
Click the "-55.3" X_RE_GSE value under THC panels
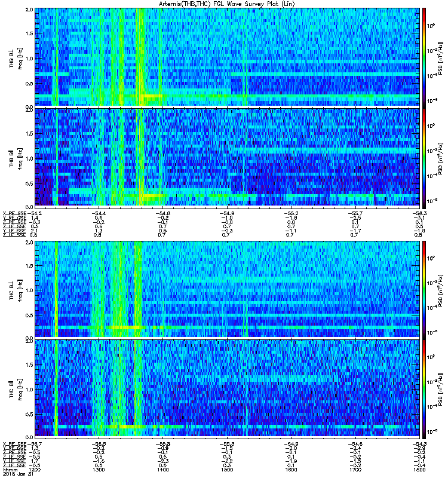[x=227, y=444]
